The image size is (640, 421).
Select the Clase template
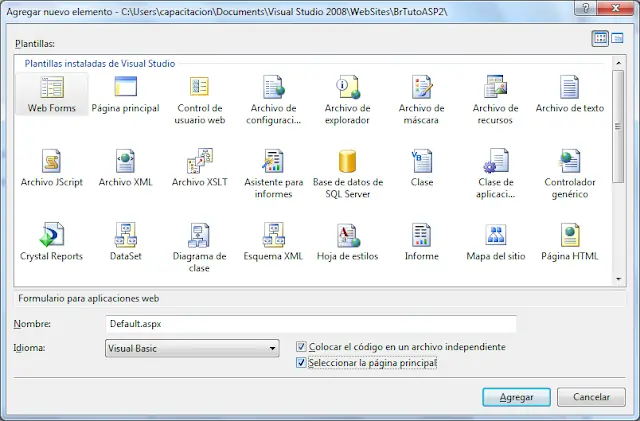[x=422, y=168]
